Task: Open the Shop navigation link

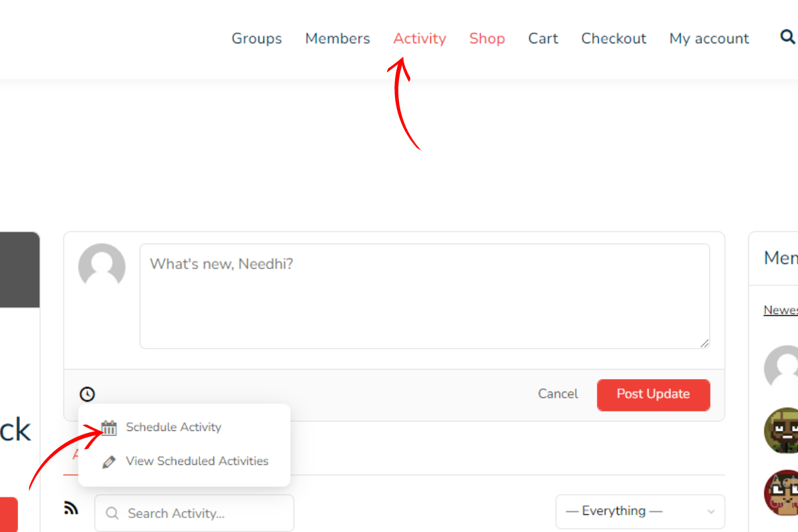Action: tap(487, 39)
